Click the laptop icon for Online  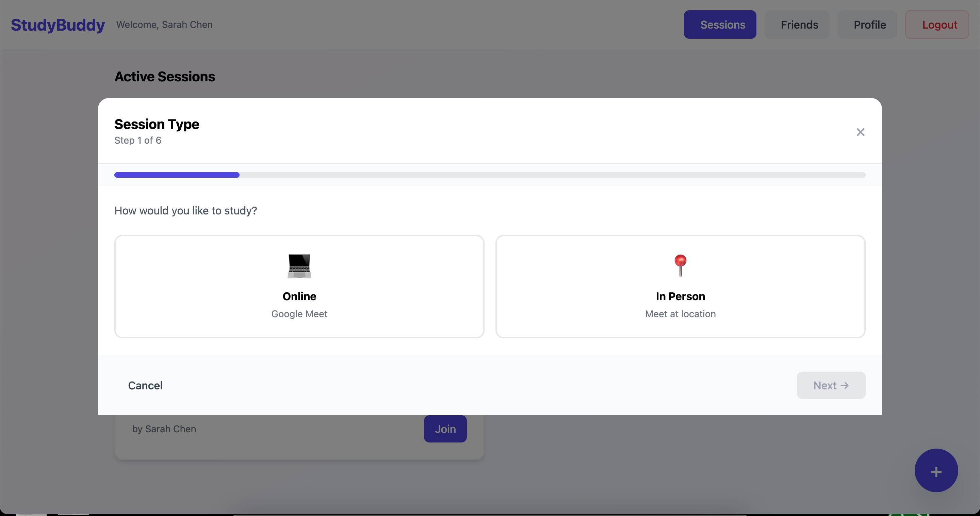pos(299,266)
